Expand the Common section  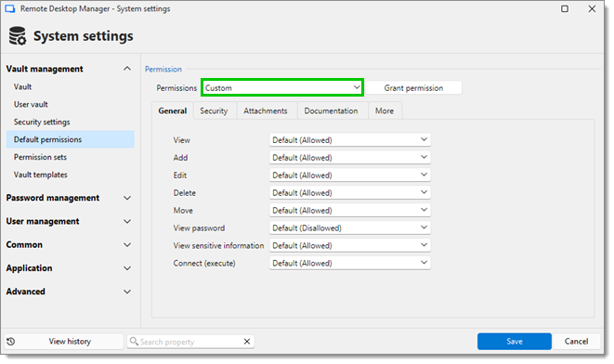tap(127, 245)
